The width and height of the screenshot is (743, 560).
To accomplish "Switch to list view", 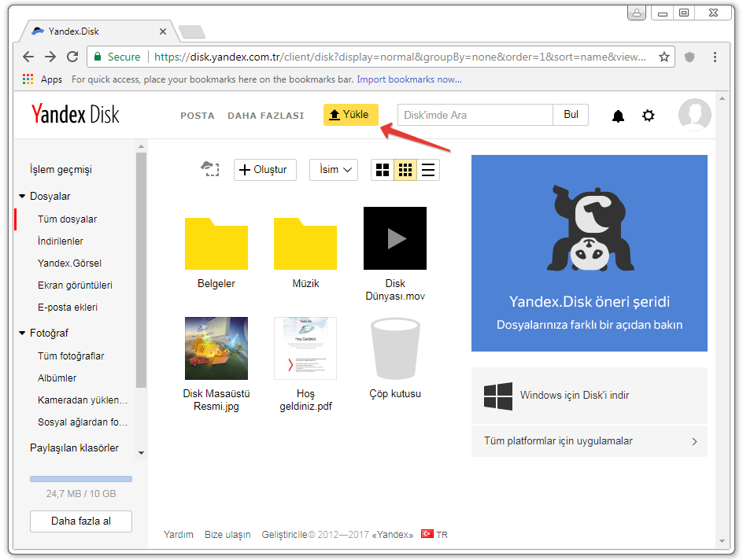I will (x=428, y=170).
